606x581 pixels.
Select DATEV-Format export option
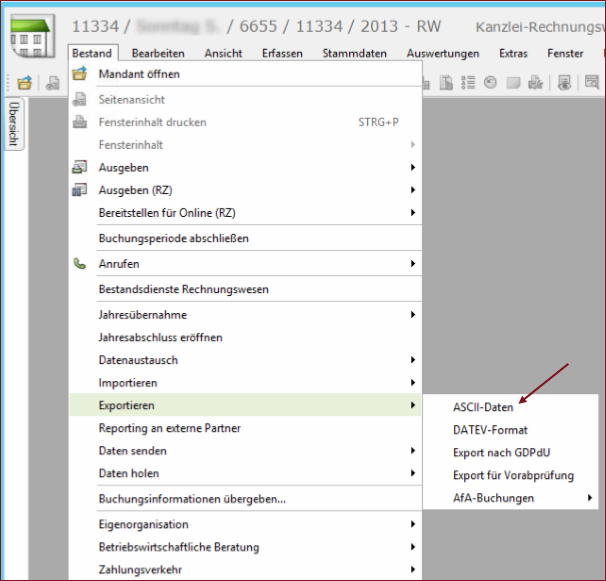[490, 430]
